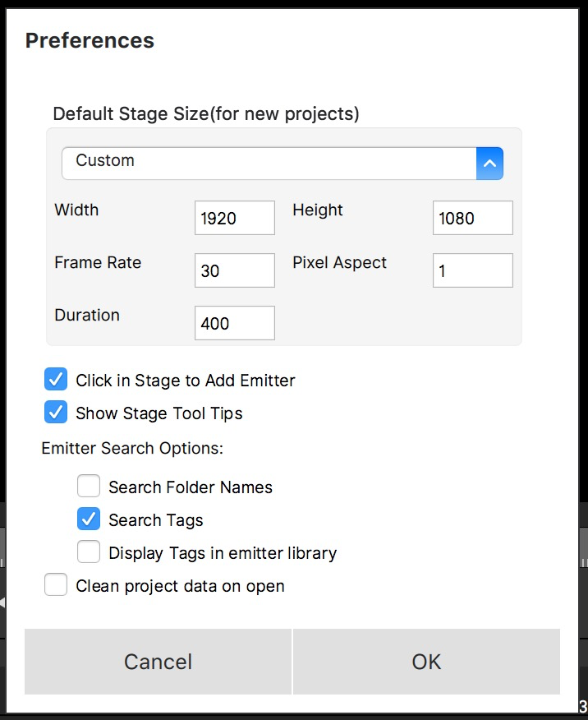Turn off the Search Tags checkbox
This screenshot has height=720, width=588.
[x=89, y=519]
